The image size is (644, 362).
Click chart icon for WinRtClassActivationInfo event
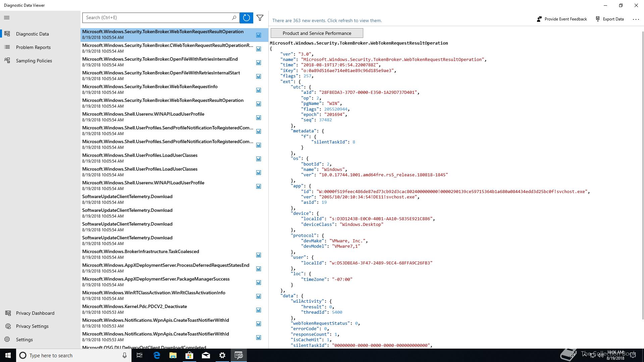coord(259,296)
